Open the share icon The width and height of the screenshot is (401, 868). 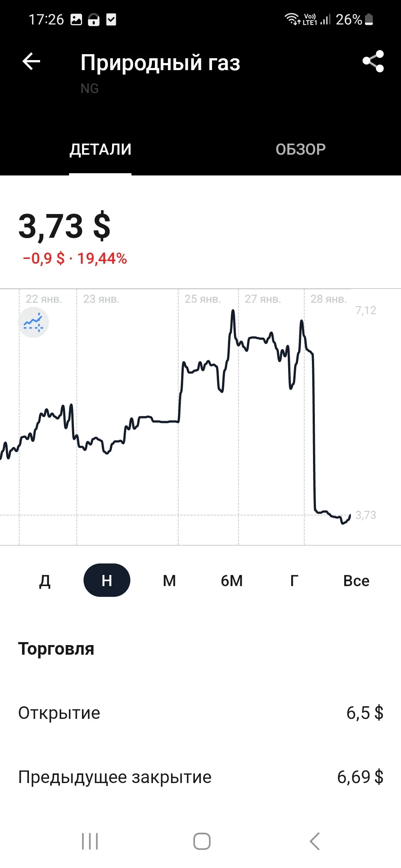coord(373,61)
